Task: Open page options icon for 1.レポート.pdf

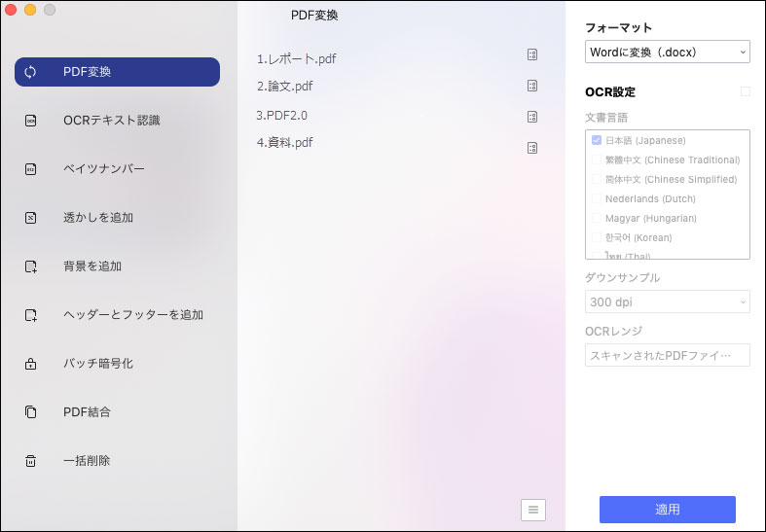Action: pyautogui.click(x=532, y=54)
